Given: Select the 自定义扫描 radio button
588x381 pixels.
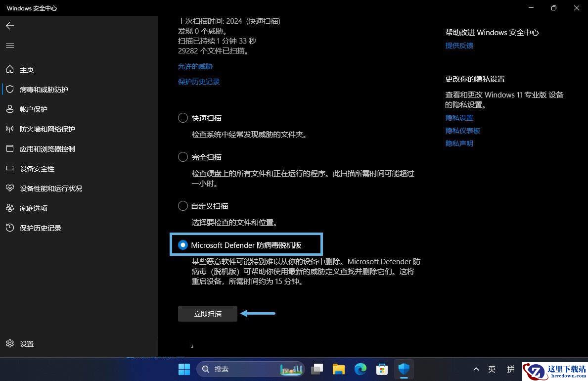Looking at the screenshot, I should [183, 206].
